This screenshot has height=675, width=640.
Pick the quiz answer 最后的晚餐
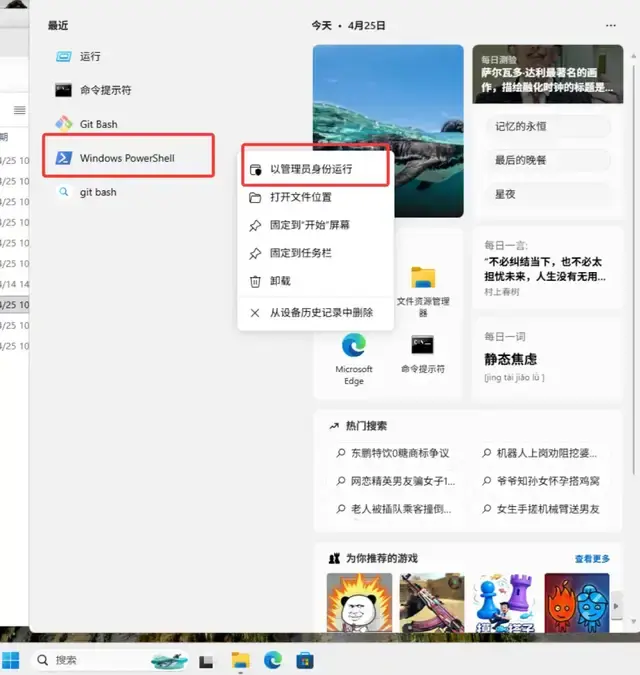click(x=547, y=160)
